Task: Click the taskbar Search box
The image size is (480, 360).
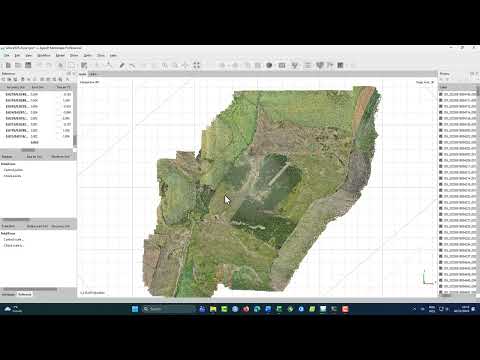Action: (x=168, y=309)
